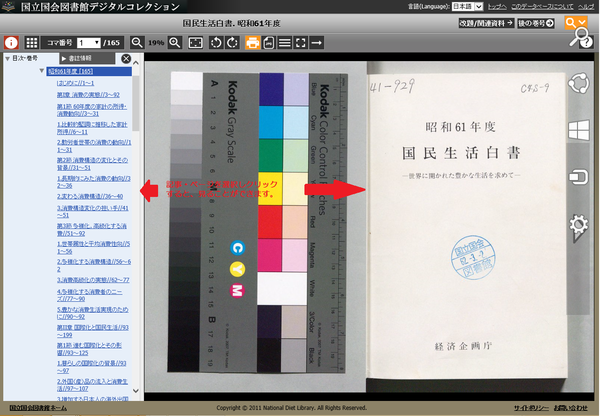This screenshot has width=600, height=416.
Task: Click the contents panel scrollbar thumb
Action: click(x=136, y=103)
